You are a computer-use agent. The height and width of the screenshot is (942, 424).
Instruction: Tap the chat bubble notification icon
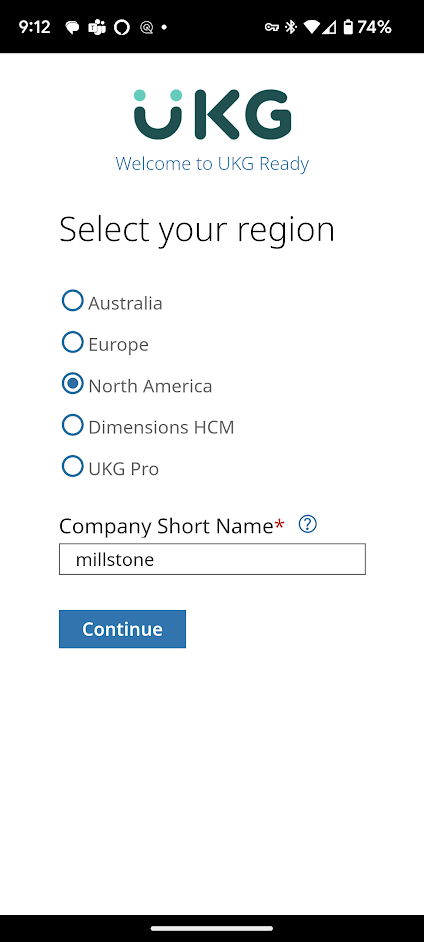click(73, 28)
